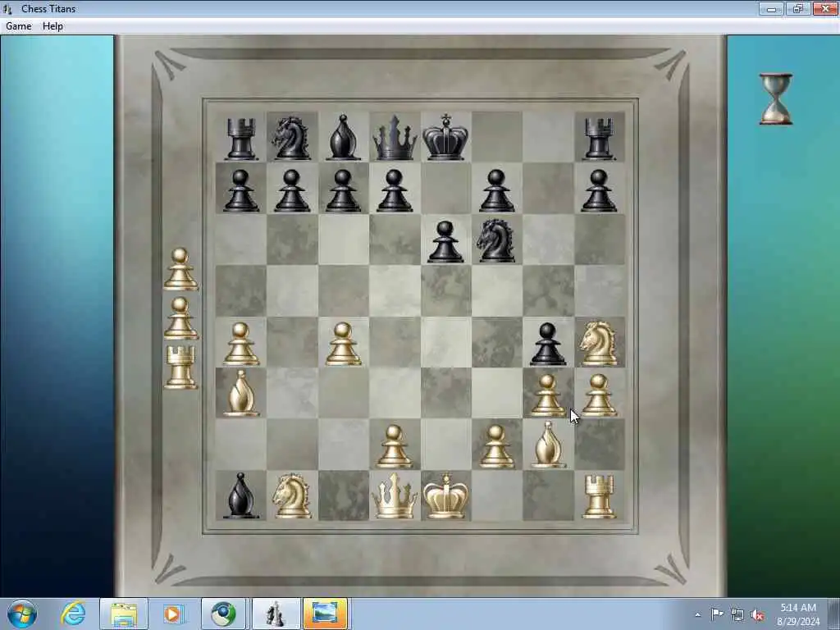Screen dimensions: 840x630
Task: Select the black pawn on g4
Action: [x=548, y=345]
